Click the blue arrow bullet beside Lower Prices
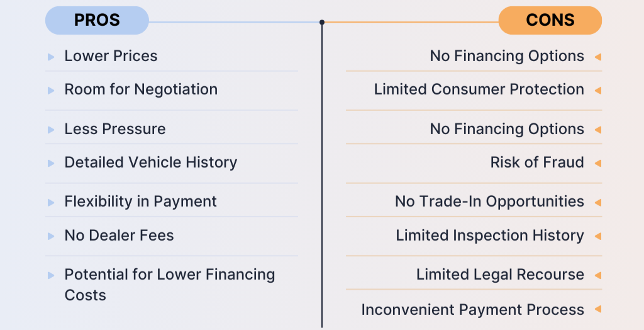The height and width of the screenshot is (330, 644). pyautogui.click(x=51, y=57)
